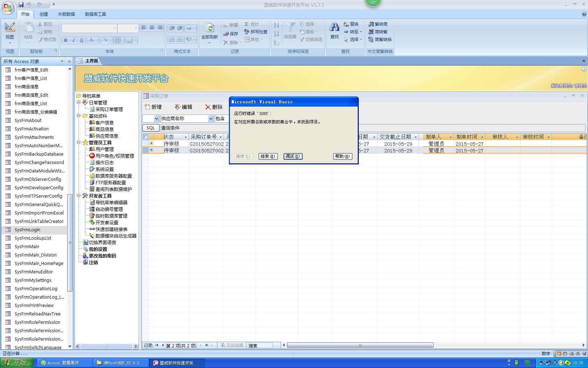Image resolution: width=588 pixels, height=368 pixels.
Task: Click datasheet horizontal scrollbar thumb
Action: pos(360,345)
